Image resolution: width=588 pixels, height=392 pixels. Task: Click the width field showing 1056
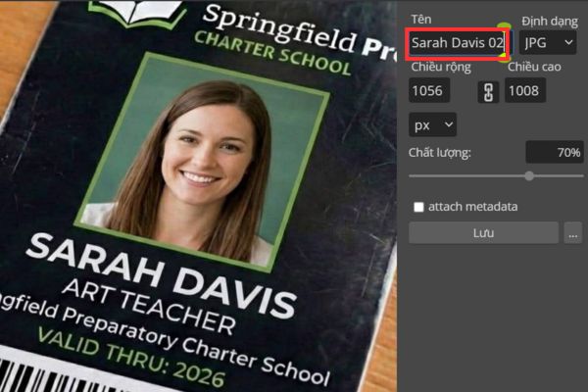click(x=429, y=90)
